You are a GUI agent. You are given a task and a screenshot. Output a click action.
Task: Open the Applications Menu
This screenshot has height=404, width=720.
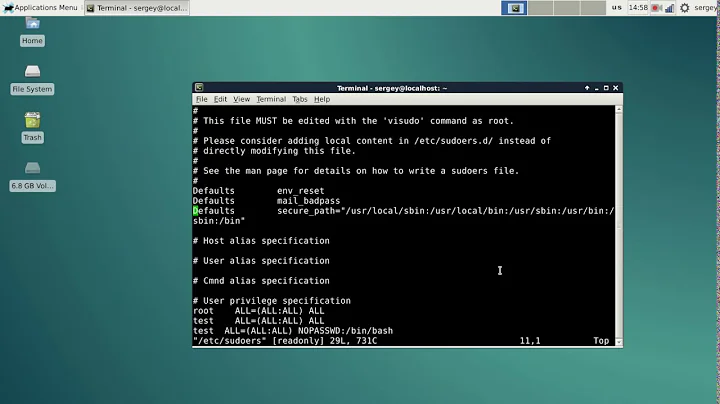click(x=40, y=8)
